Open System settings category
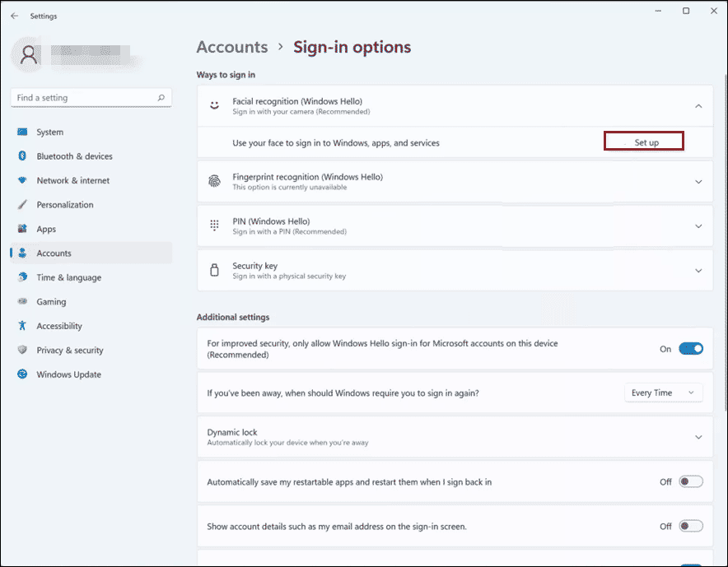 [x=91, y=132]
